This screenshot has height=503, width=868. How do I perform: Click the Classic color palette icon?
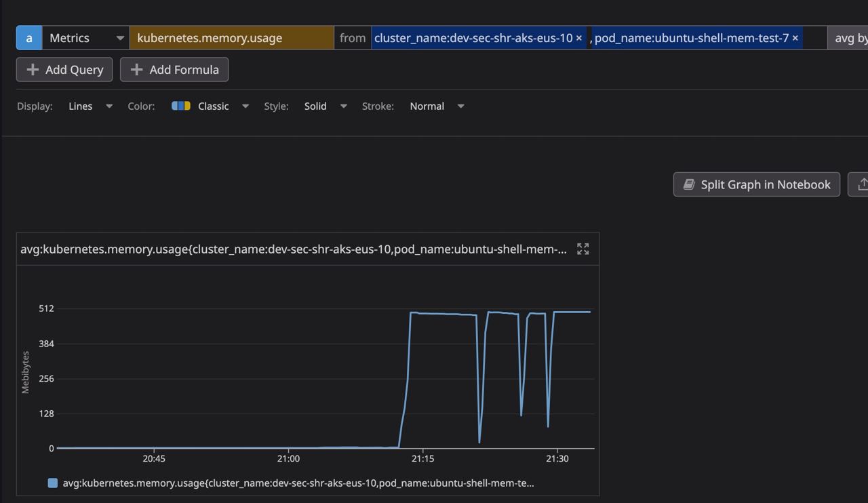(180, 106)
